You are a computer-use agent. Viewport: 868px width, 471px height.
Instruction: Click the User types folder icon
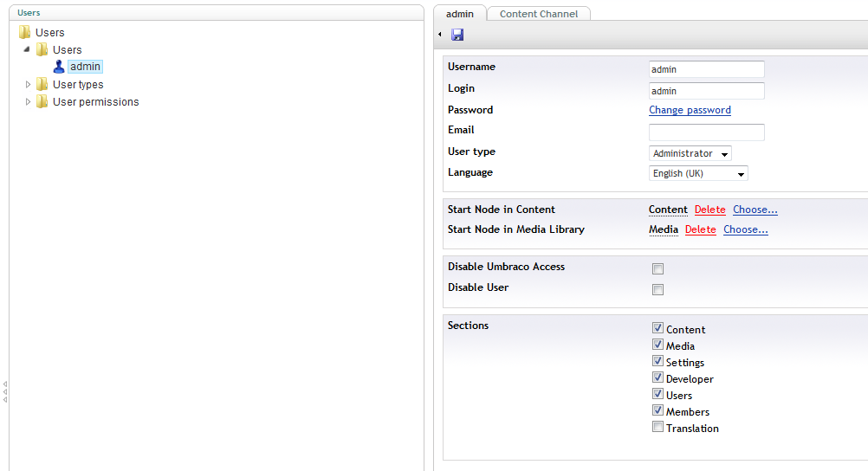[42, 84]
